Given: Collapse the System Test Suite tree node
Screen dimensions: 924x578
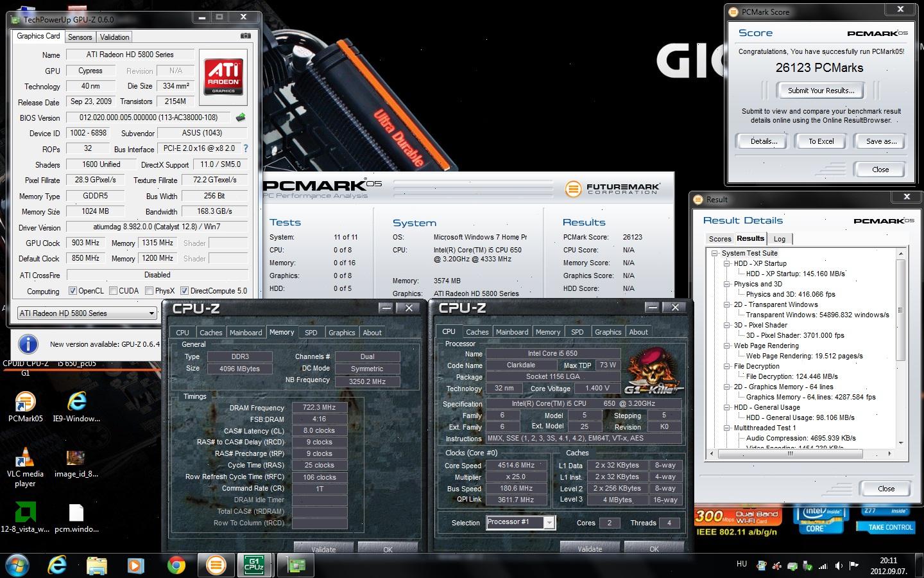Looking at the screenshot, I should click(x=714, y=253).
